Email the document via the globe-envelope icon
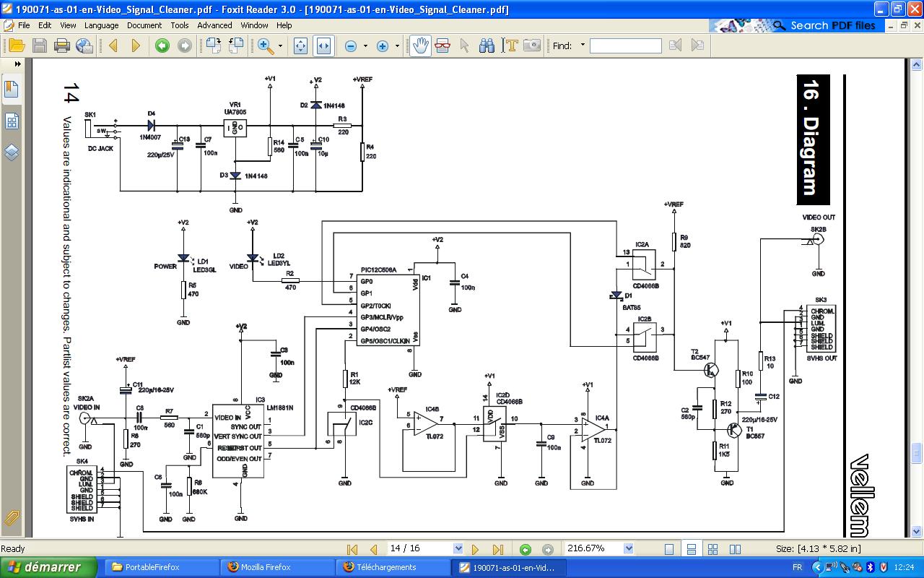 pyautogui.click(x=84, y=46)
